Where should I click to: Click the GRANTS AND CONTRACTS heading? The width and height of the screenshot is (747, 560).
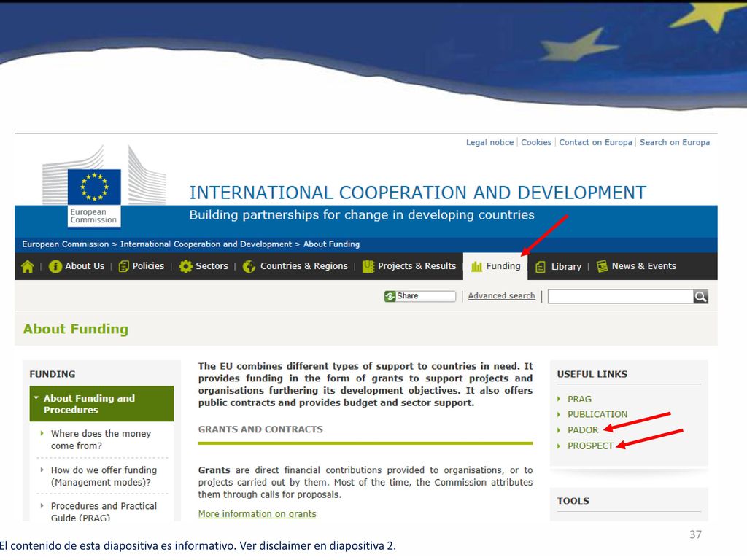(x=260, y=429)
